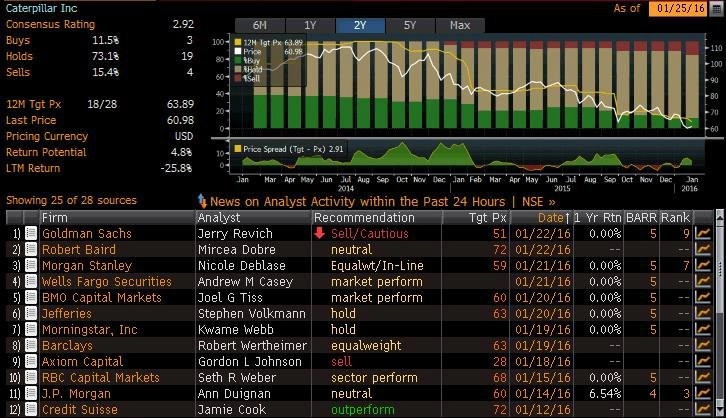
Task: Select BMO Capital Markets firm name
Action: [x=101, y=298]
